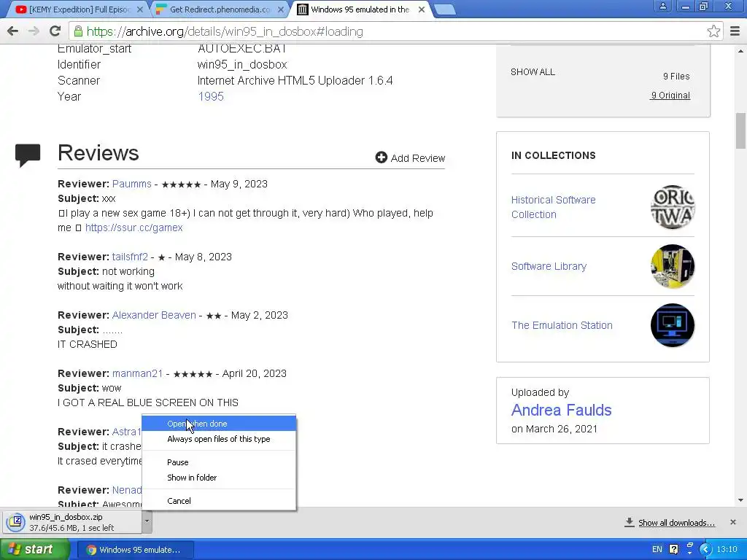Click the Show all downloads arrow icon

click(630, 522)
